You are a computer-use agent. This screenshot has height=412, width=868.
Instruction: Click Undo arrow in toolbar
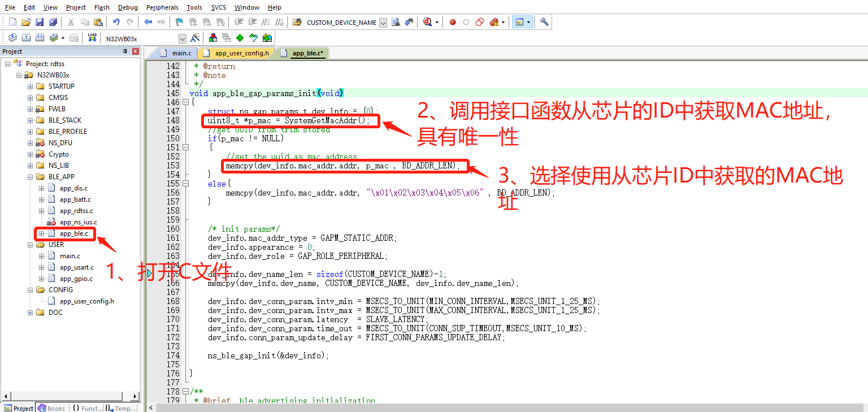(x=116, y=22)
